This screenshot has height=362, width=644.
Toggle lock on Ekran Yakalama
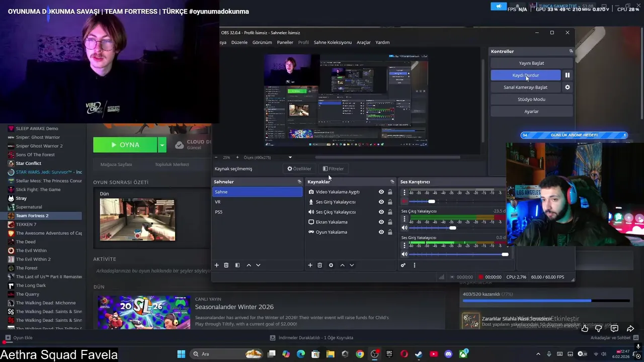pyautogui.click(x=390, y=222)
